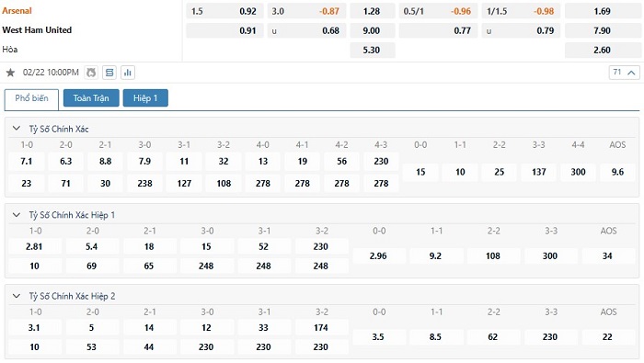The width and height of the screenshot is (644, 363).
Task: Switch to the Phổ biến tab
Action: (31, 98)
